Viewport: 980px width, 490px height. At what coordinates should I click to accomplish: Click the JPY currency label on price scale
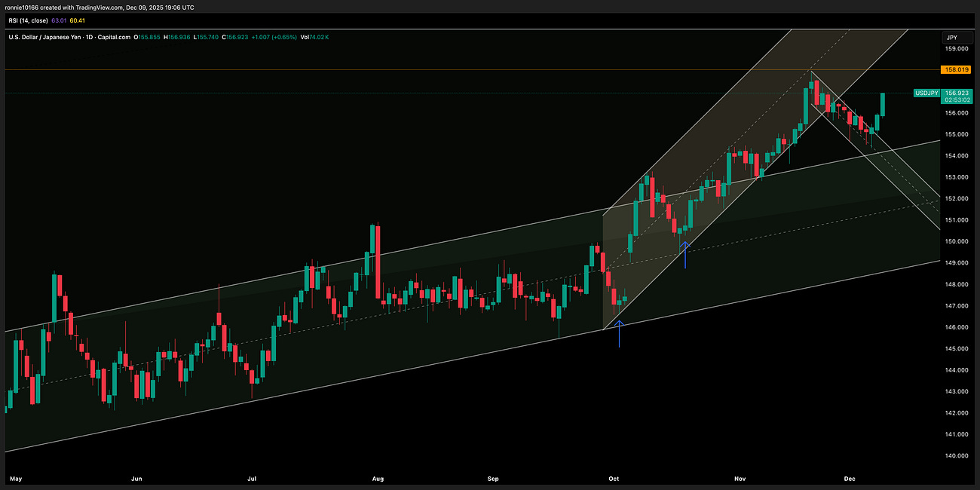point(952,36)
